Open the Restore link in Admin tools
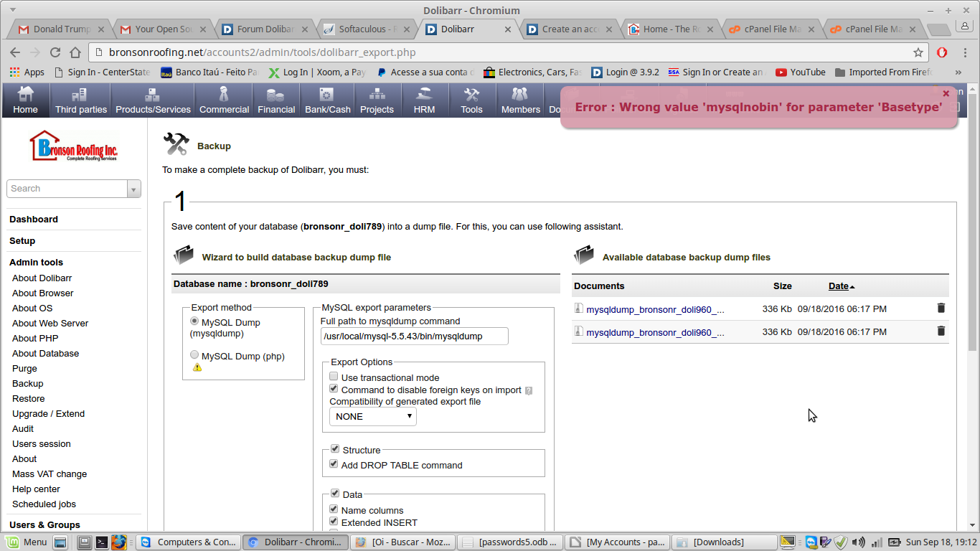 coord(29,399)
